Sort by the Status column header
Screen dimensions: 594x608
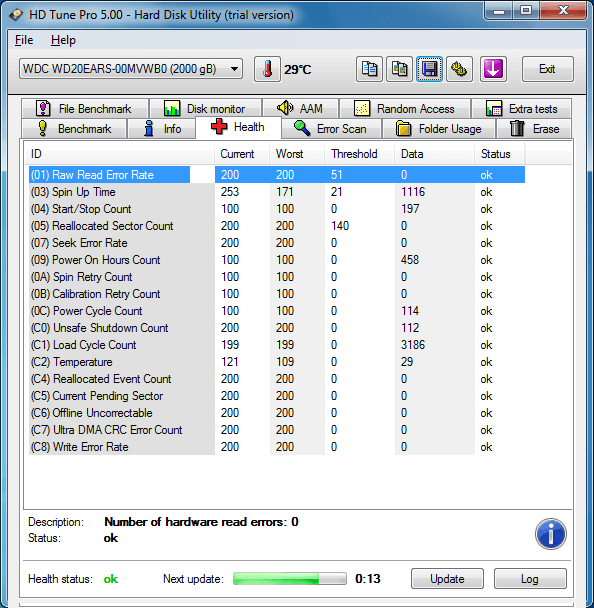pyautogui.click(x=500, y=154)
